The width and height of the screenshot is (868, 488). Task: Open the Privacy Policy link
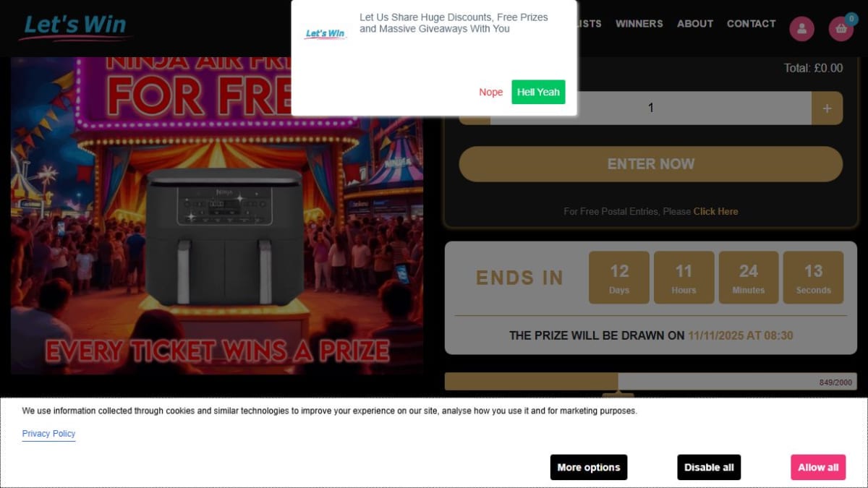pyautogui.click(x=48, y=434)
